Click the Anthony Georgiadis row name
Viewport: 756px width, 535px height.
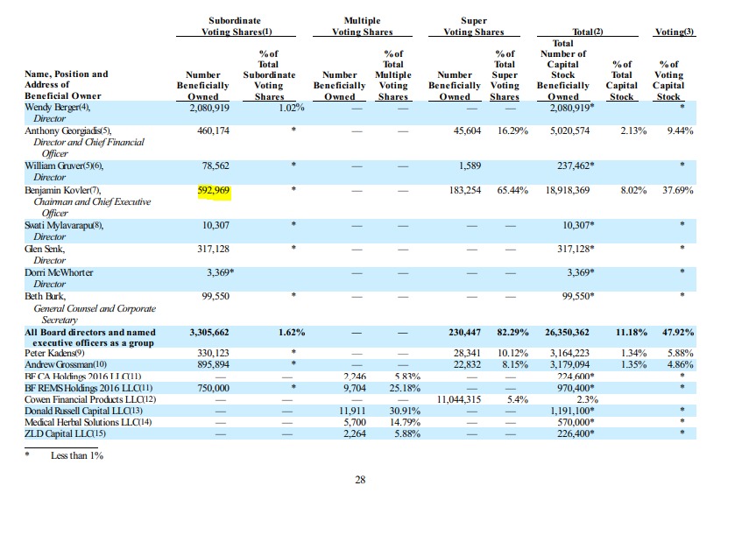point(65,130)
